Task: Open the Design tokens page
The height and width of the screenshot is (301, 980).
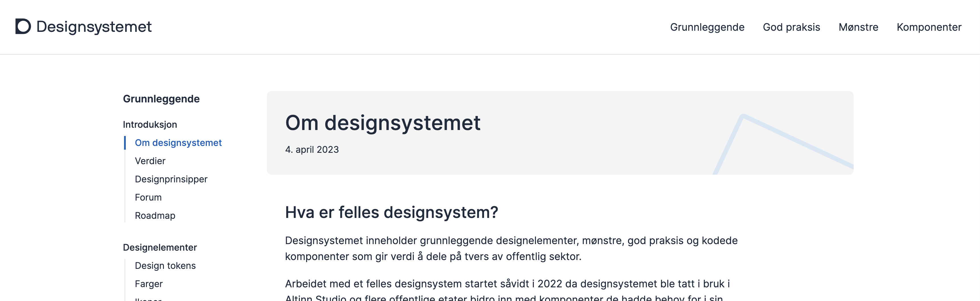Action: (165, 265)
